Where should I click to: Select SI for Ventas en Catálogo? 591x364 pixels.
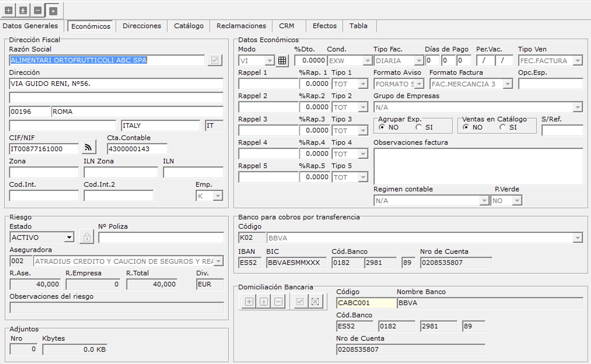(x=503, y=127)
